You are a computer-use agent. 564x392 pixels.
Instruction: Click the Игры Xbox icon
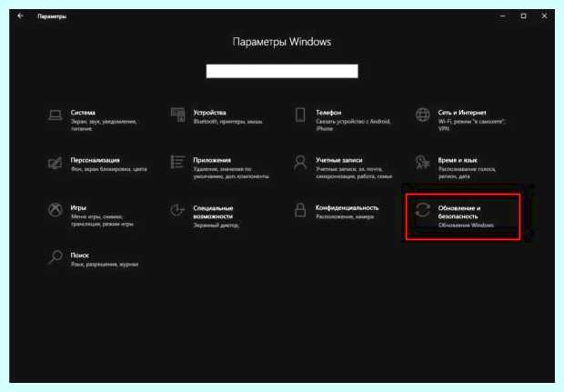(x=55, y=210)
